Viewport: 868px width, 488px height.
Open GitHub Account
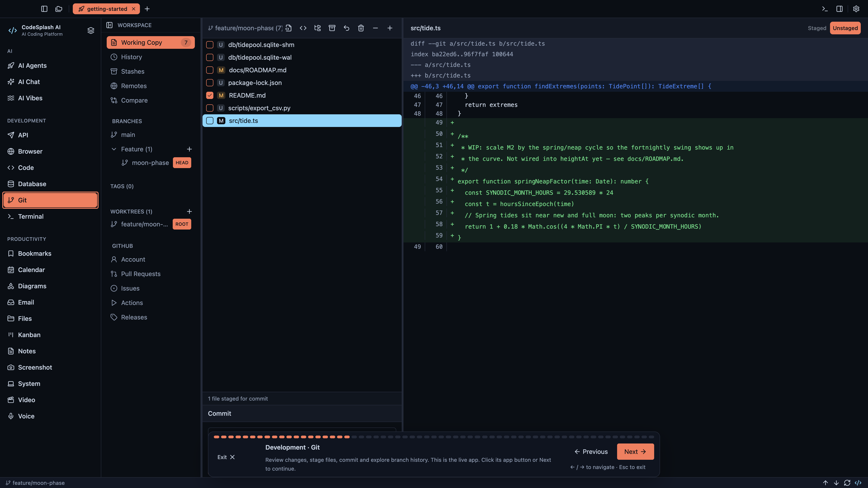151,259
